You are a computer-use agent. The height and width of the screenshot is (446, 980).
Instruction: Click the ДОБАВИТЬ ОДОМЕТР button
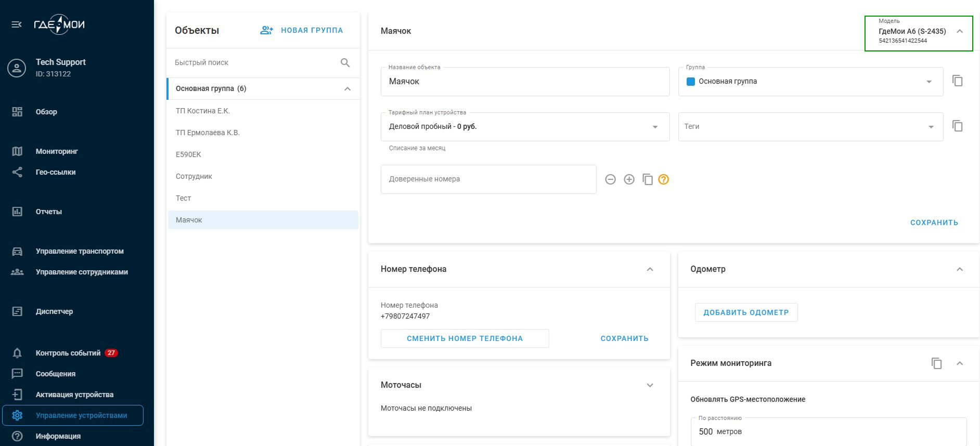tap(746, 312)
